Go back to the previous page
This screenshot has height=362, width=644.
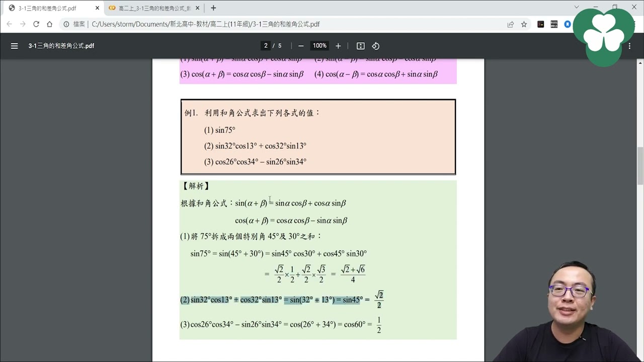click(x=9, y=24)
